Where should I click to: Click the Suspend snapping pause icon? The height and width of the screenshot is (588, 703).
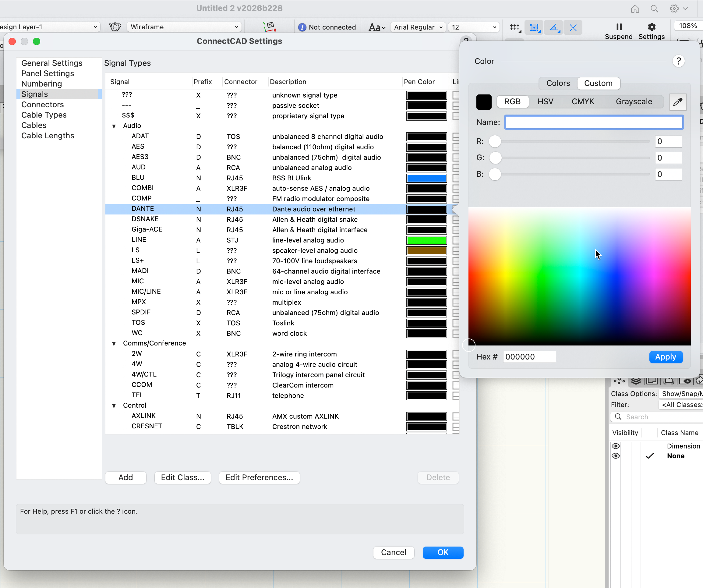(x=619, y=27)
